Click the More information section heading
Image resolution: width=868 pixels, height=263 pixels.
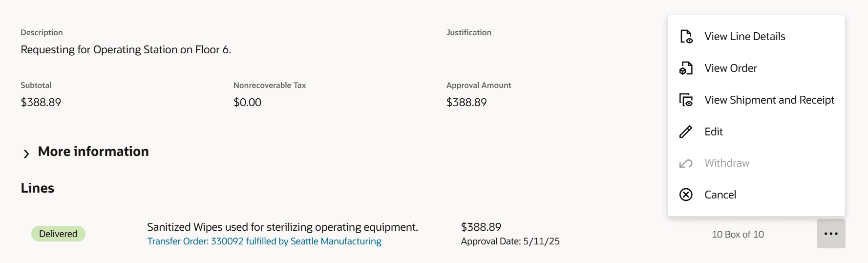[x=93, y=152]
